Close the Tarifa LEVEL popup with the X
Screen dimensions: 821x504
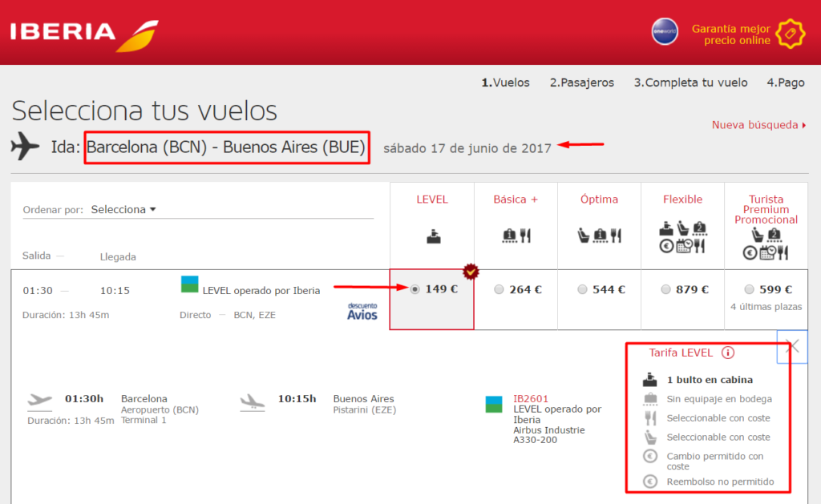(x=792, y=346)
